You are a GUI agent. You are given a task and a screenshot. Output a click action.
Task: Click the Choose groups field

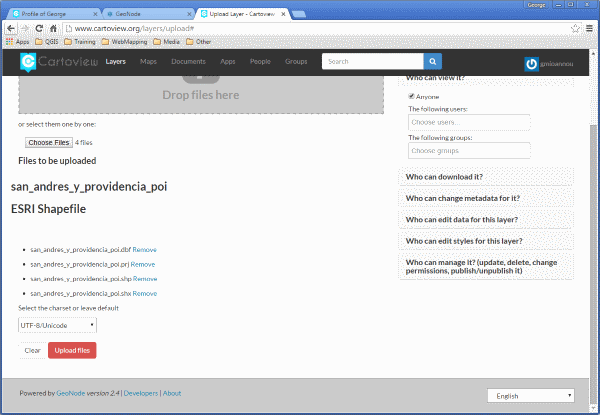click(469, 151)
